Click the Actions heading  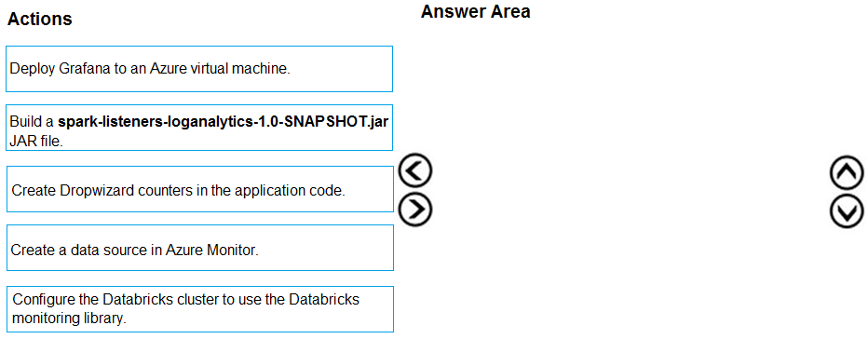tap(40, 19)
